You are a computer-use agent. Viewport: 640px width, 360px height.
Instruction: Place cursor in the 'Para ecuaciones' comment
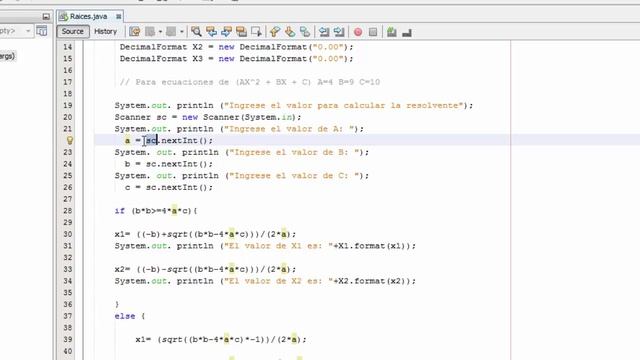click(x=250, y=82)
